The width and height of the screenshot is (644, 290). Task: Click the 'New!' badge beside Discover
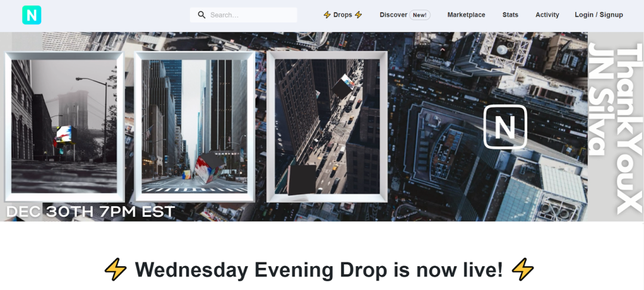[x=420, y=15]
